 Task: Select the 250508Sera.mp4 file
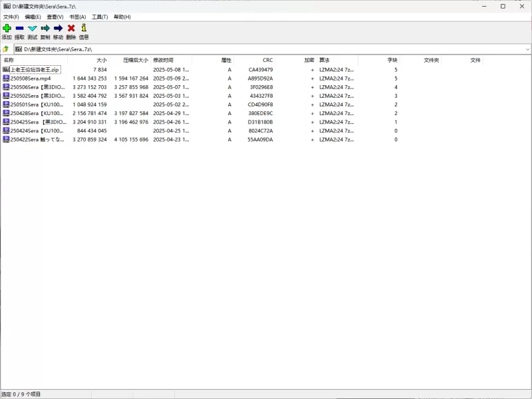(x=31, y=78)
